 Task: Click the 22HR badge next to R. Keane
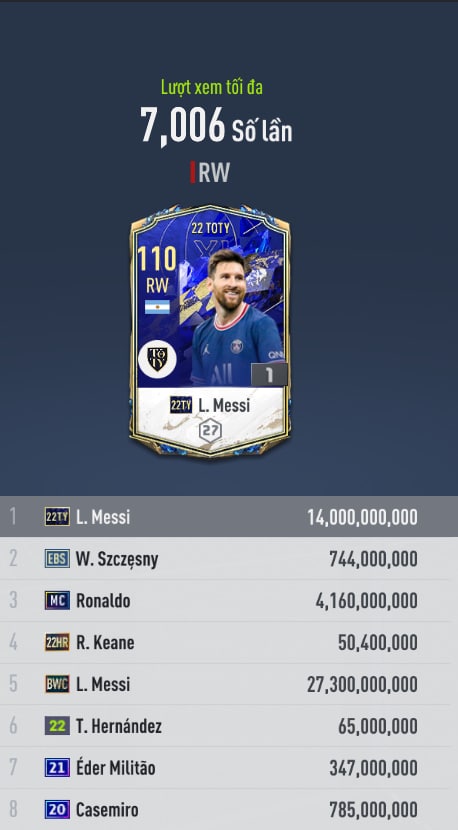(57, 642)
